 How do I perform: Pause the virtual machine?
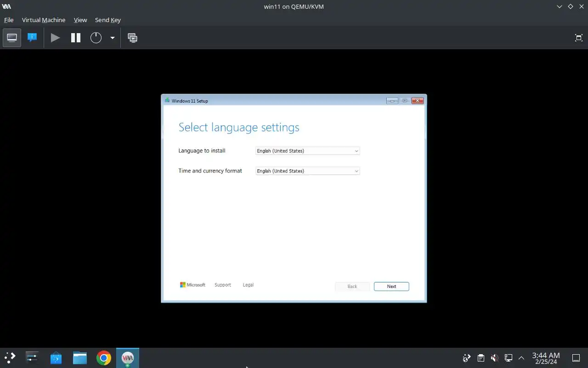[76, 38]
